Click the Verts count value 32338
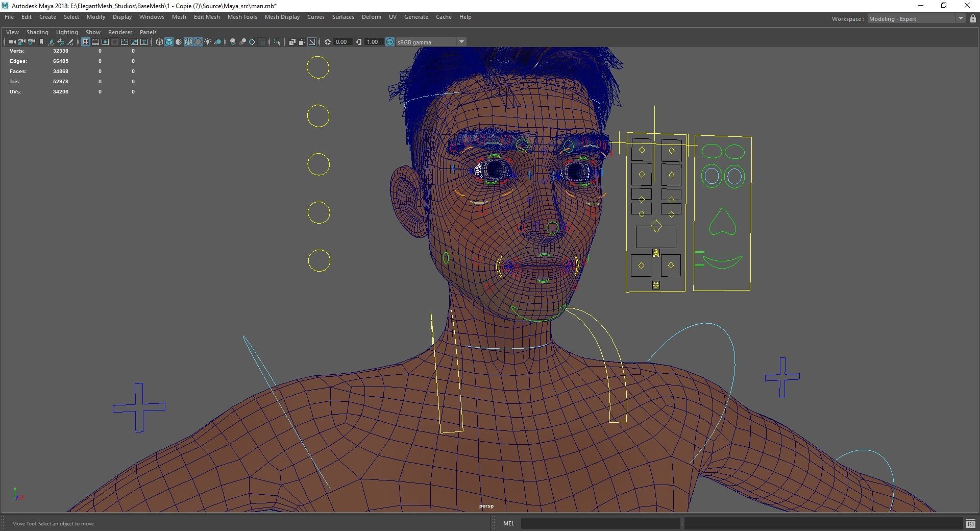 [x=60, y=51]
